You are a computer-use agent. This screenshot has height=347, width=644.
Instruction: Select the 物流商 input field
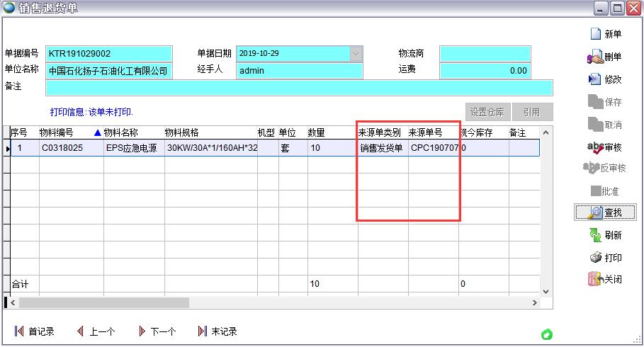(485, 53)
